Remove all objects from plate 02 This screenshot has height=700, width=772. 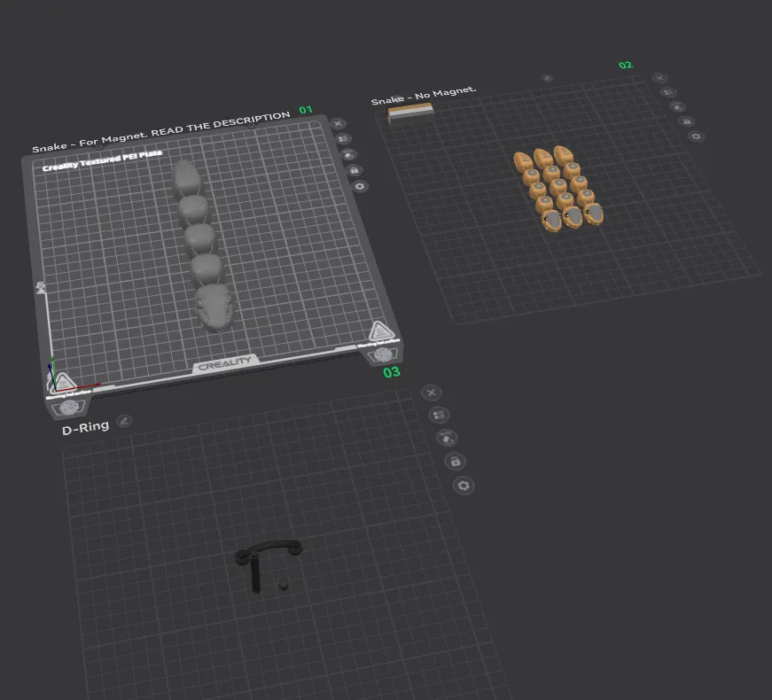pos(659,78)
